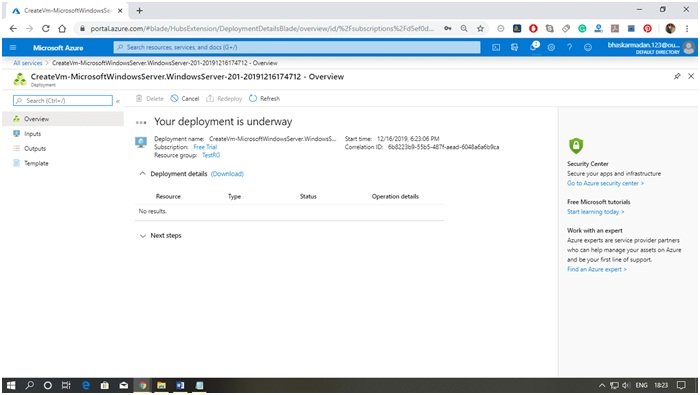Open the feedback smiley icon
The height and width of the screenshot is (395, 700).
pyautogui.click(x=588, y=47)
